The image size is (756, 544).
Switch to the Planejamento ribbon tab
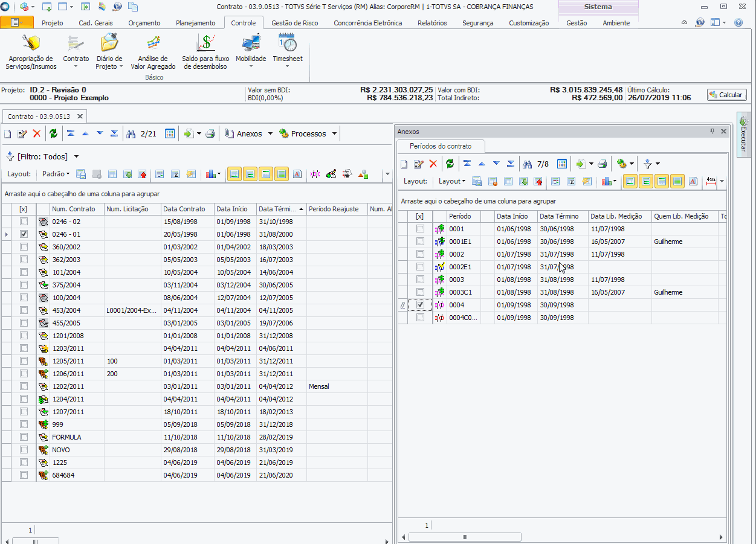195,23
